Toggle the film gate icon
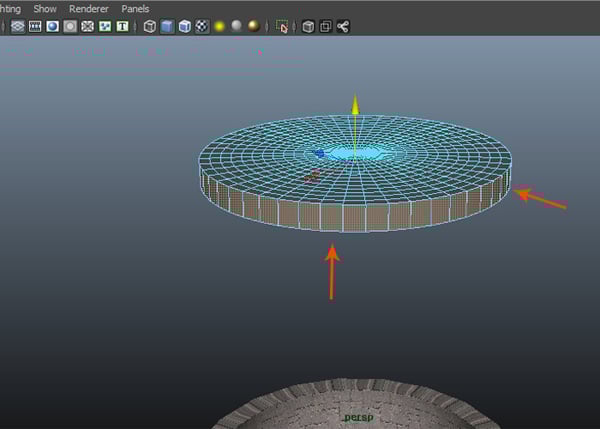 pos(34,26)
